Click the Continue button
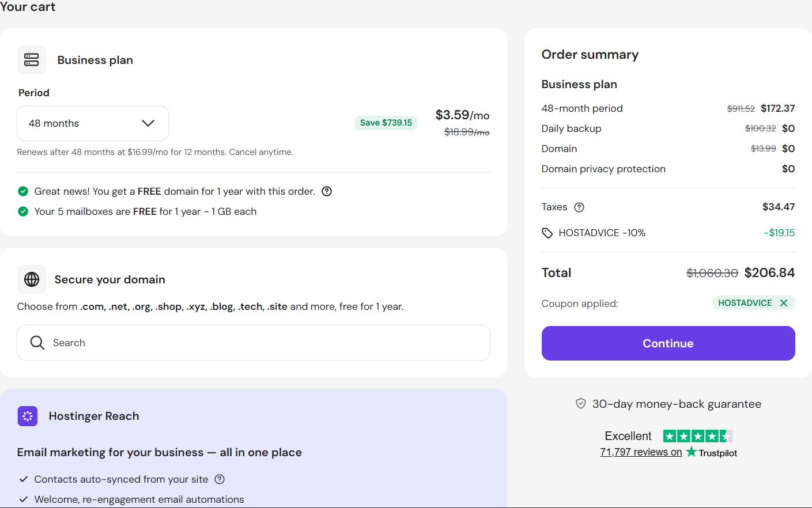This screenshot has width=812, height=508. click(669, 343)
